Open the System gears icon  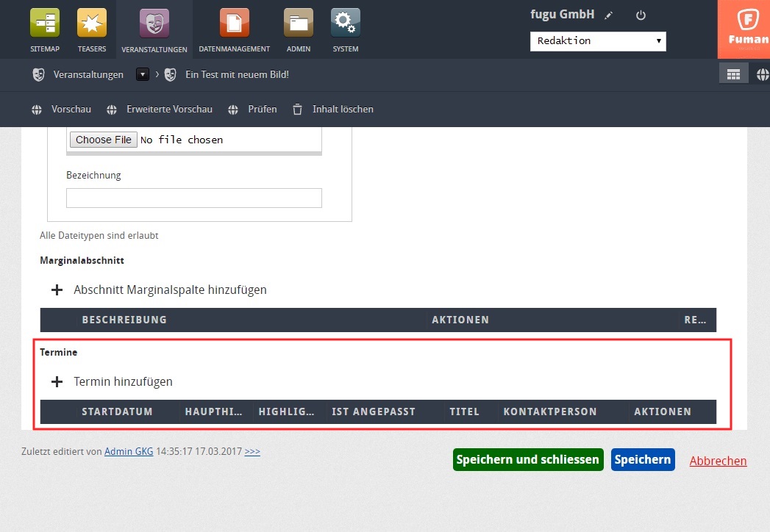point(346,23)
